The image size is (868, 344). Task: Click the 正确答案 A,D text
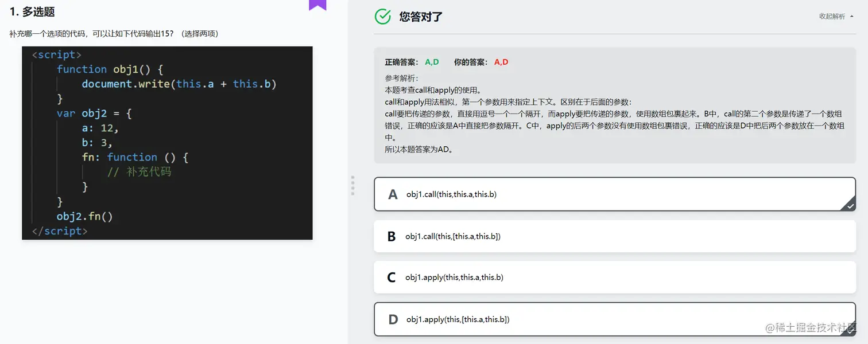tap(412, 62)
